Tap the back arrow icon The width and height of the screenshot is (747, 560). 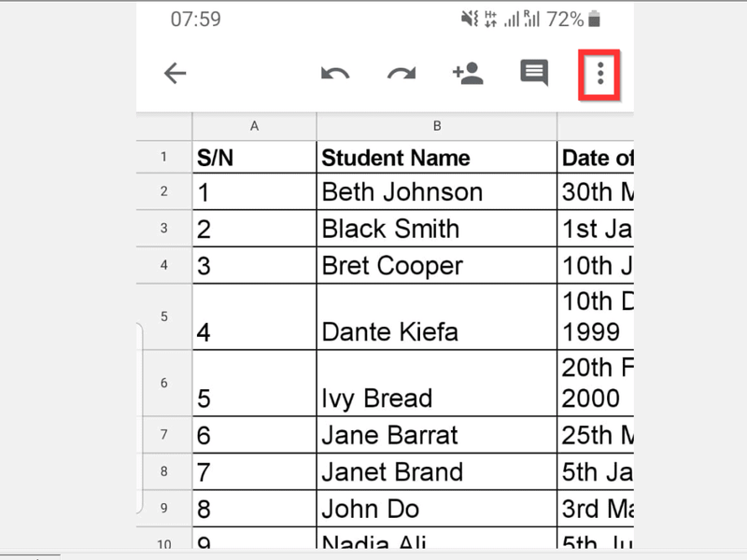pyautogui.click(x=175, y=74)
